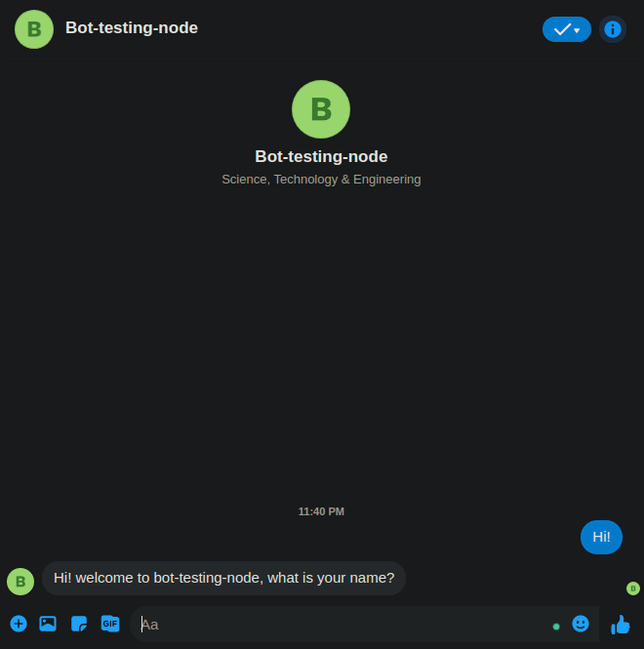Click the bot avatar beside welcome message

(x=20, y=582)
